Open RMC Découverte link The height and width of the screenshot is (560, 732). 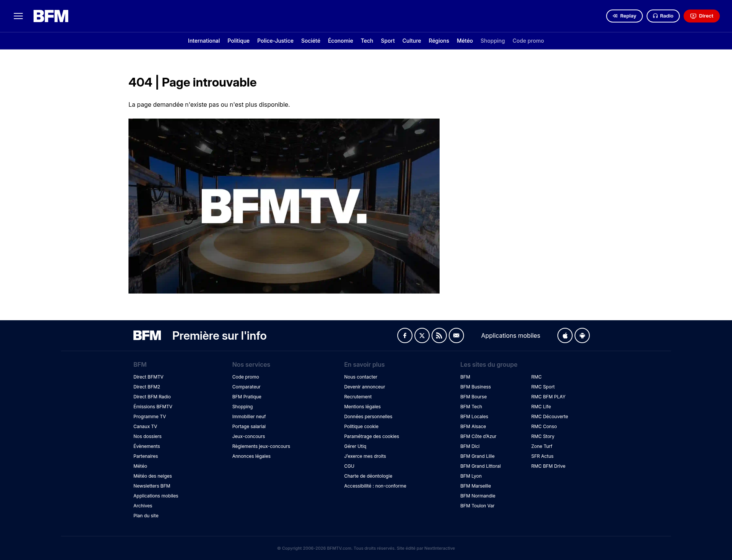(549, 417)
